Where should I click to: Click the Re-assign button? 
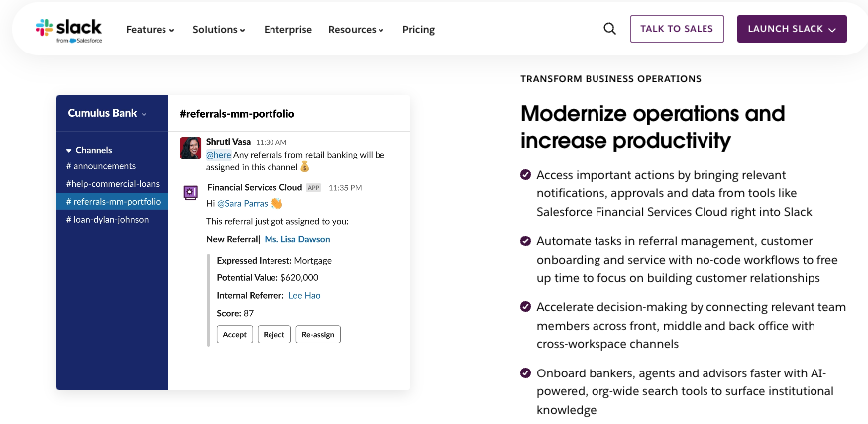click(x=318, y=334)
